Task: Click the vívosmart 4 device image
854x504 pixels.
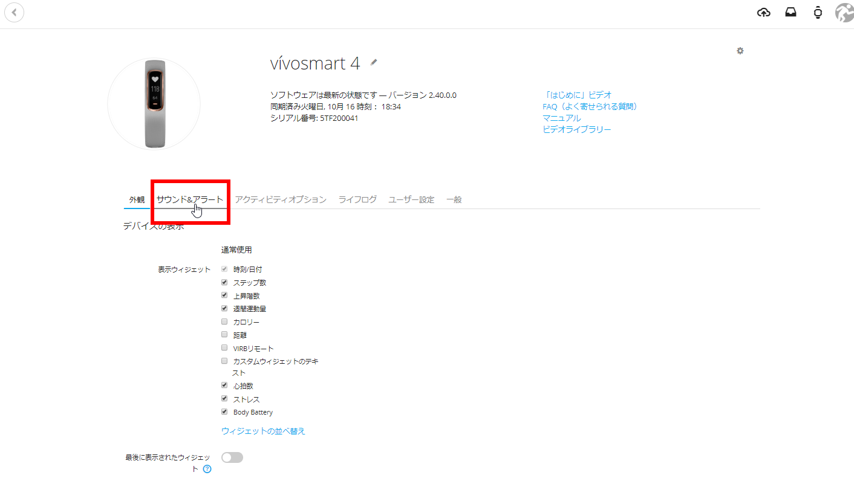Action: (154, 104)
